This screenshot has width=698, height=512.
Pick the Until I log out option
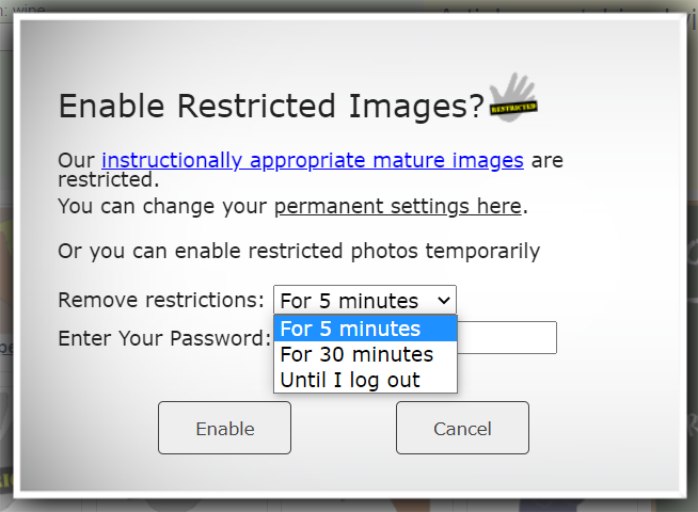pos(365,380)
